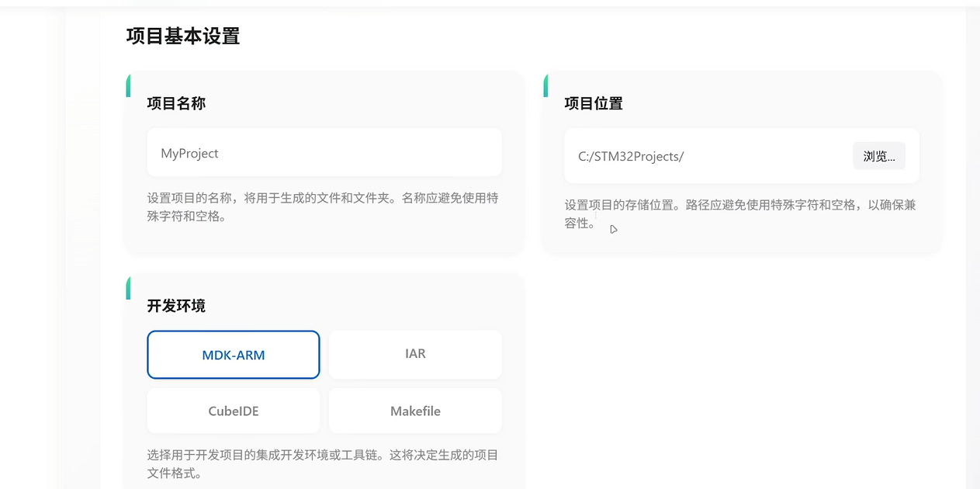Click the 开发环境 section heading

(x=175, y=305)
